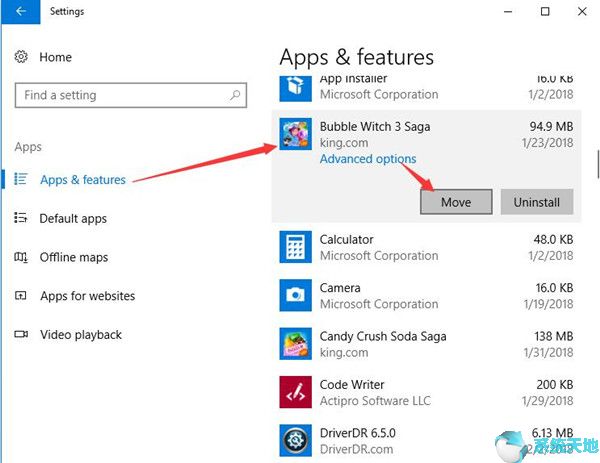This screenshot has height=463, width=600.
Task: Click the DriverDR 6.5.0 app icon
Action: point(295,441)
